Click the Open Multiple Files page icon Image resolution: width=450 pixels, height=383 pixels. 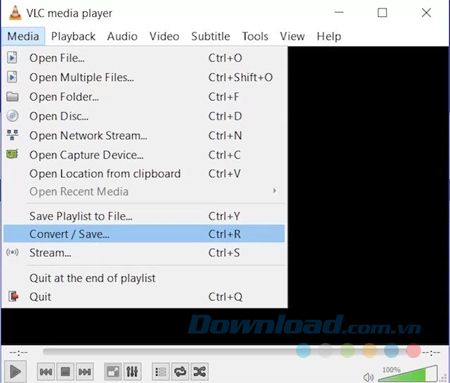click(x=12, y=77)
